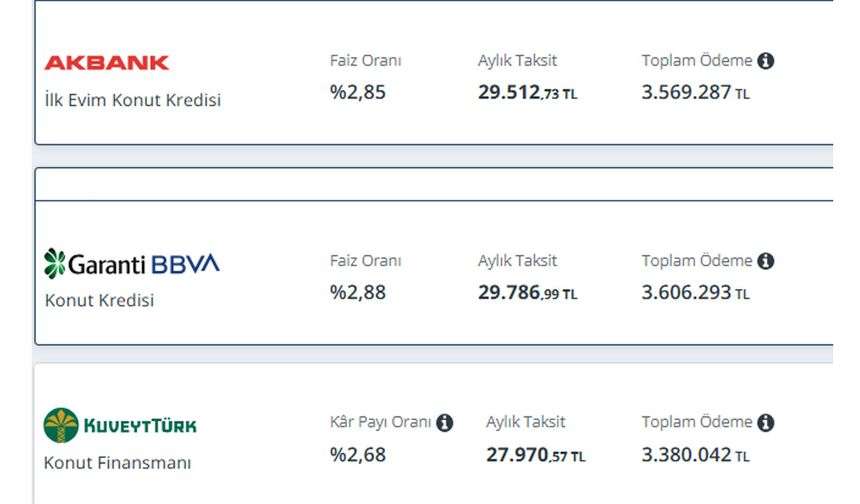This screenshot has height=504, width=860.
Task: Click empty header strip above Garanti card
Action: 434,185
